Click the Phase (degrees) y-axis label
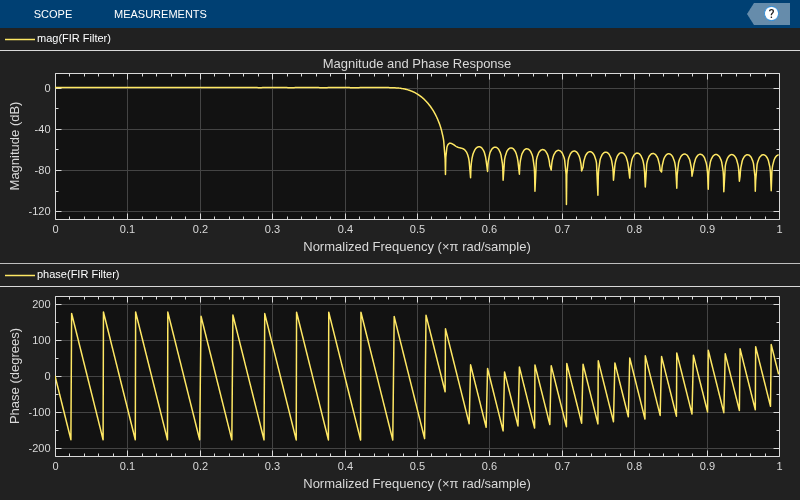Screen dimensions: 800x500 click(15, 376)
